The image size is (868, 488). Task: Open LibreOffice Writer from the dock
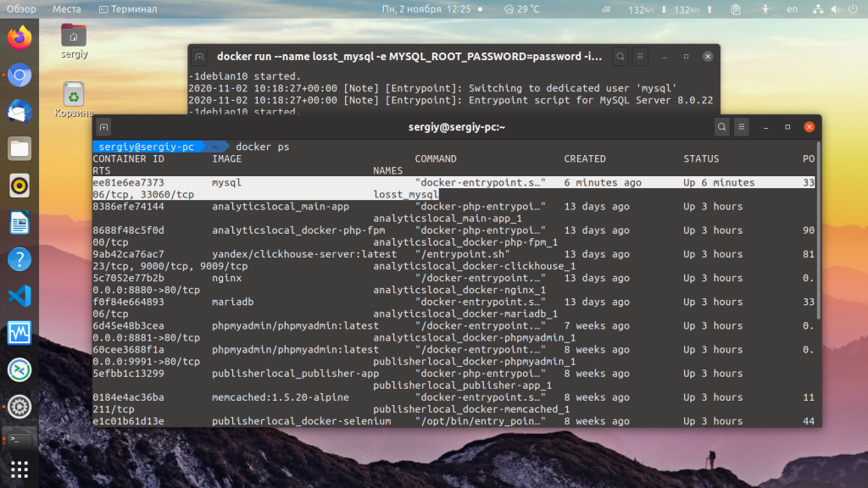pyautogui.click(x=19, y=223)
